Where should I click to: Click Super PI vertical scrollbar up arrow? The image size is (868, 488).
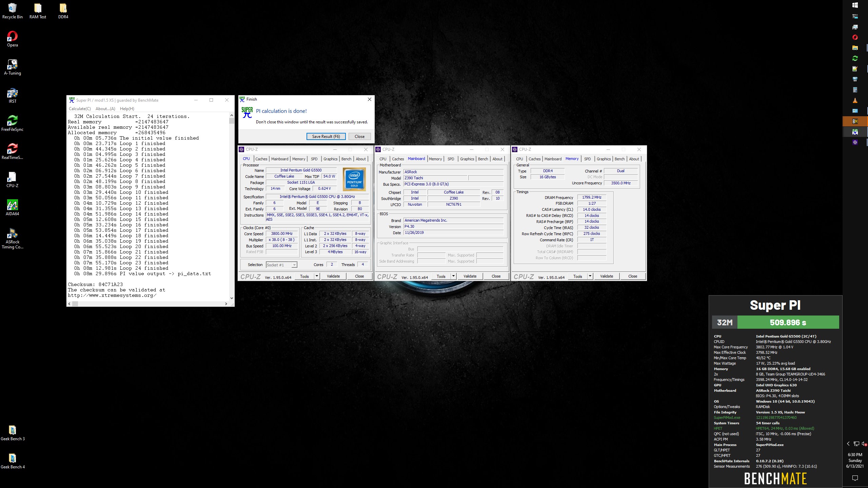(x=232, y=115)
